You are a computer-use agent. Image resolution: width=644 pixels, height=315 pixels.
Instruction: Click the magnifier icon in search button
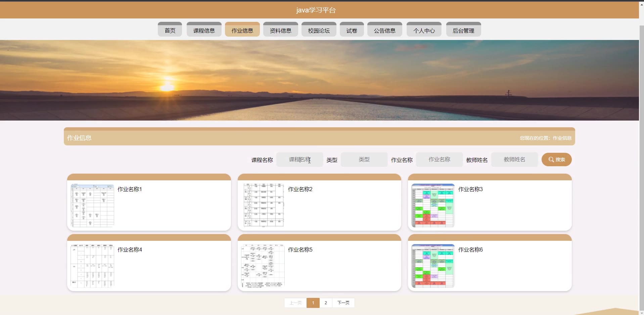click(551, 160)
